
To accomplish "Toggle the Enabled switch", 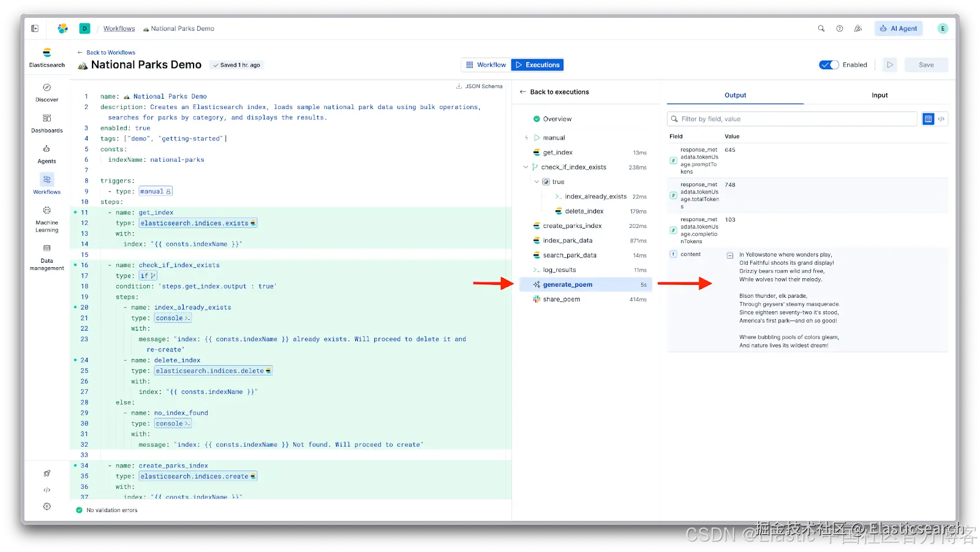I will pyautogui.click(x=829, y=65).
